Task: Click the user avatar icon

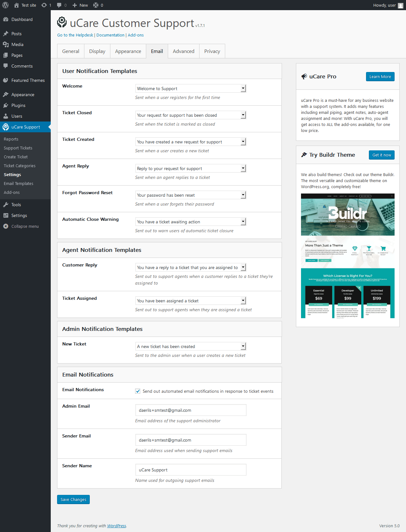Action: click(401, 5)
